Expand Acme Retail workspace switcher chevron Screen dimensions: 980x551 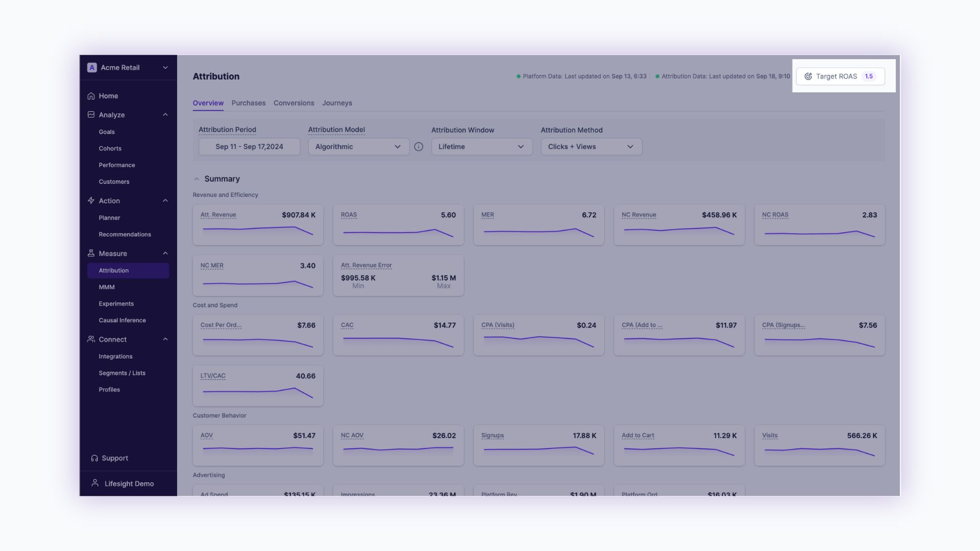(165, 67)
